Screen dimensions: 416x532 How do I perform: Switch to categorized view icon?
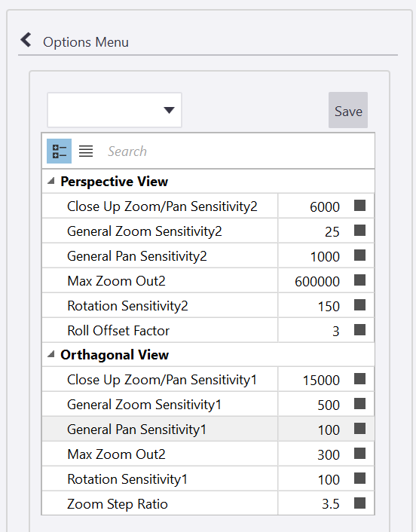[x=59, y=151]
